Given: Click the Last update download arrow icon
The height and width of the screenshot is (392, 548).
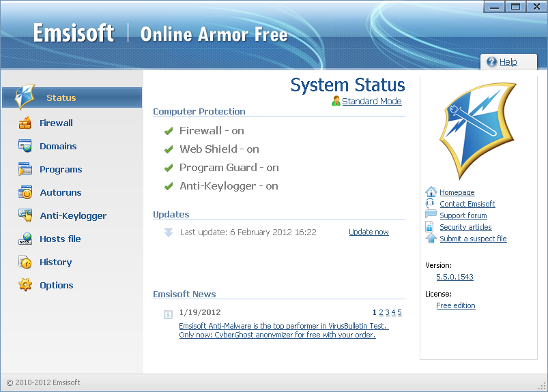Looking at the screenshot, I should coord(169,232).
